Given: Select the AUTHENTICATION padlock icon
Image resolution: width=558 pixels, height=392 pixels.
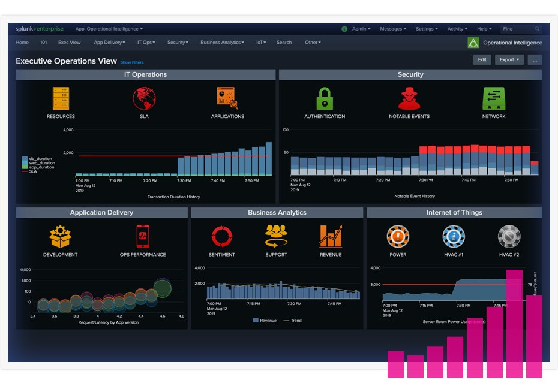Looking at the screenshot, I should pyautogui.click(x=325, y=98).
